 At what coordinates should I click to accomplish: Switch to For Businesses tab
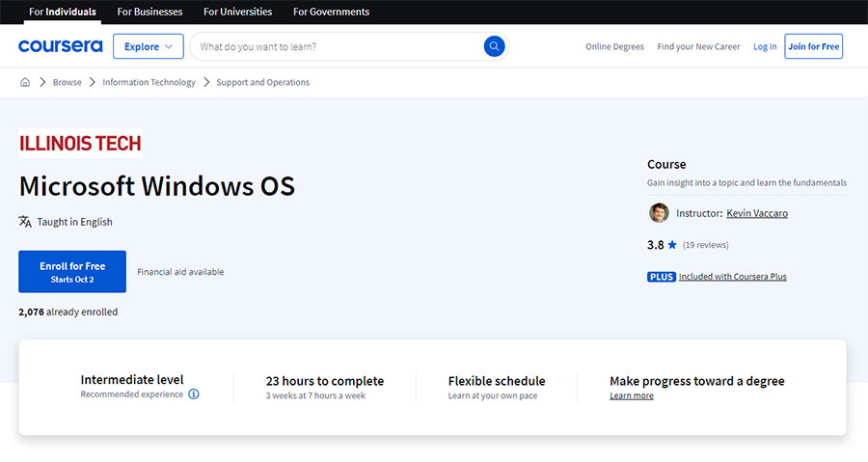pyautogui.click(x=149, y=12)
